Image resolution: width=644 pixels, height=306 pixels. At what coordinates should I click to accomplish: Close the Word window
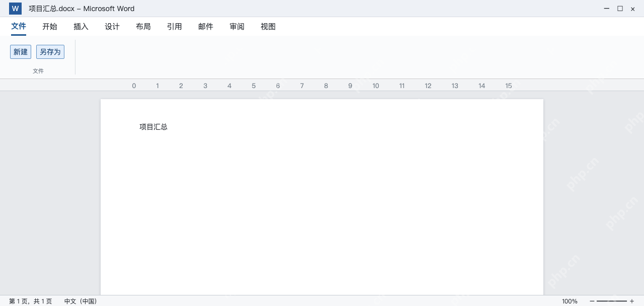pyautogui.click(x=633, y=9)
